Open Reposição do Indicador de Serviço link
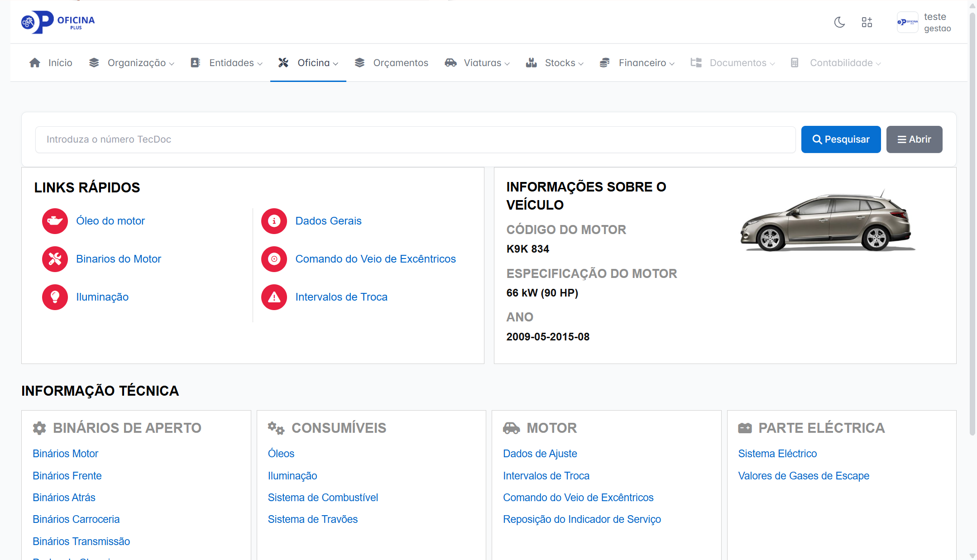This screenshot has height=560, width=977. tap(582, 519)
